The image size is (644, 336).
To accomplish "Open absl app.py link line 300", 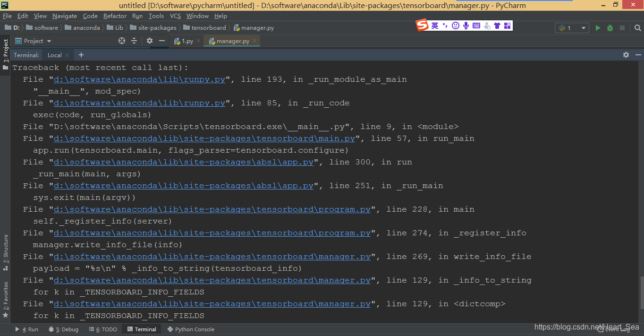I will [184, 162].
